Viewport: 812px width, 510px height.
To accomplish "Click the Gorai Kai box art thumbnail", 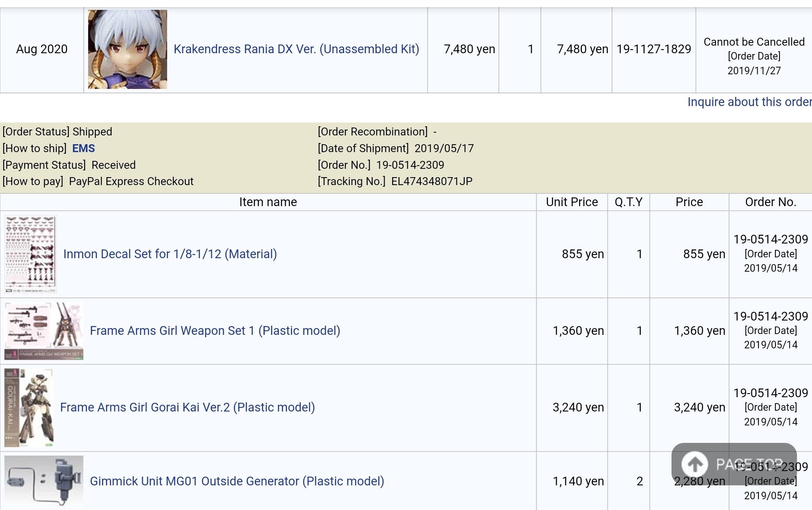I will point(29,408).
